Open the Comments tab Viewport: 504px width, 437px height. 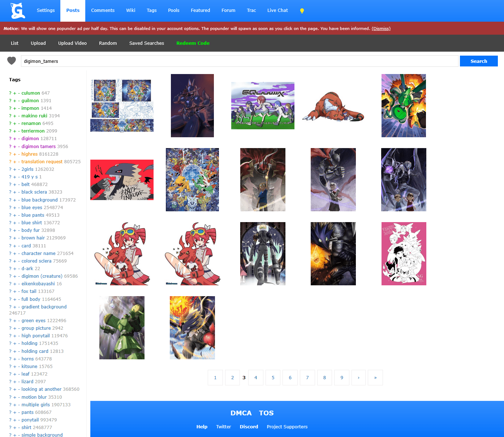click(103, 10)
